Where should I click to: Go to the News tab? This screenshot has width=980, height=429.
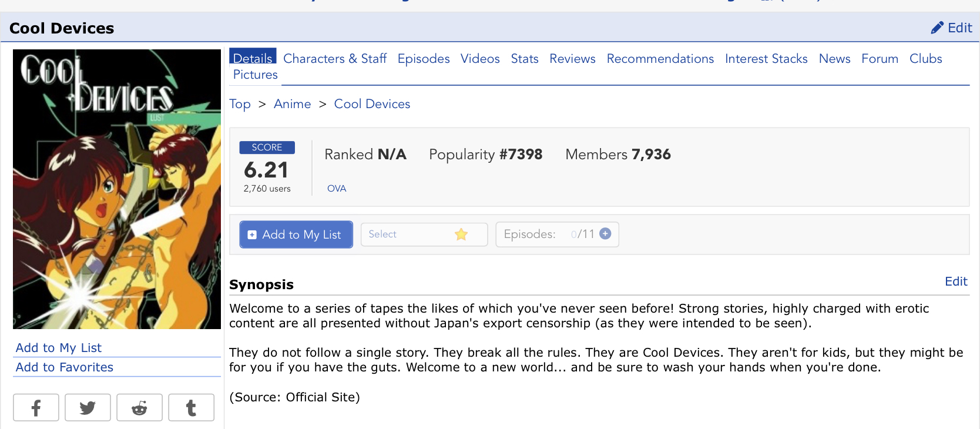(835, 58)
